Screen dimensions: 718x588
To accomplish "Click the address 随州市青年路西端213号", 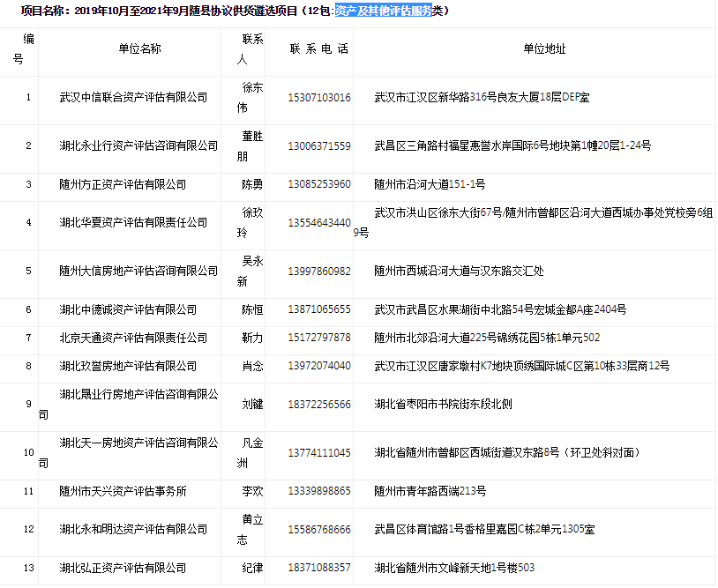I will pyautogui.click(x=430, y=491).
